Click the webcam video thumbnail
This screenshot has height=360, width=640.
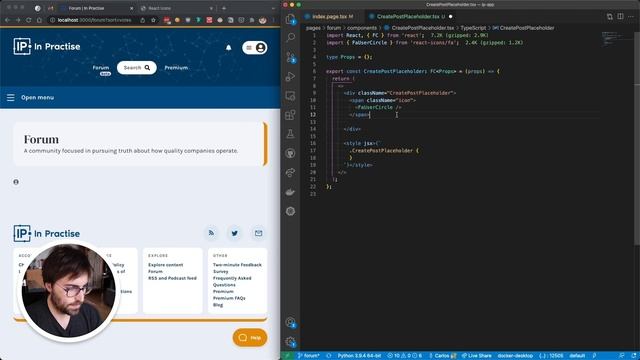tap(69, 291)
